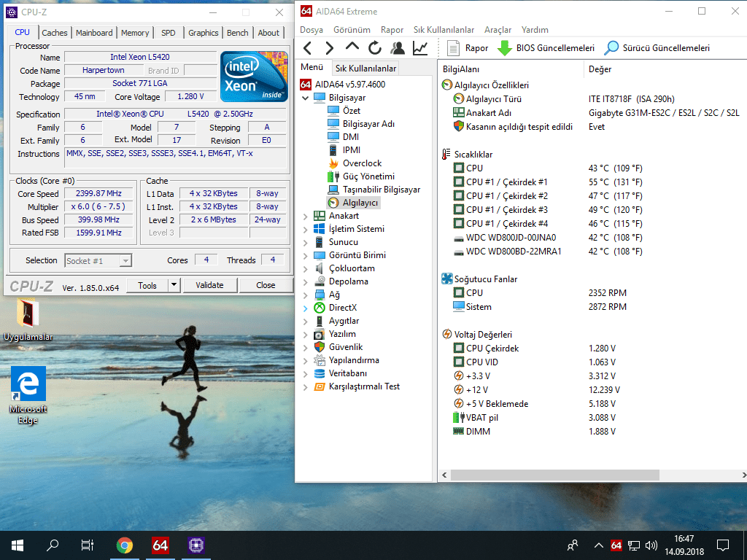Screen dimensions: 747x560
Task: Click the AIDA64 back navigation arrow
Action: pyautogui.click(x=307, y=48)
